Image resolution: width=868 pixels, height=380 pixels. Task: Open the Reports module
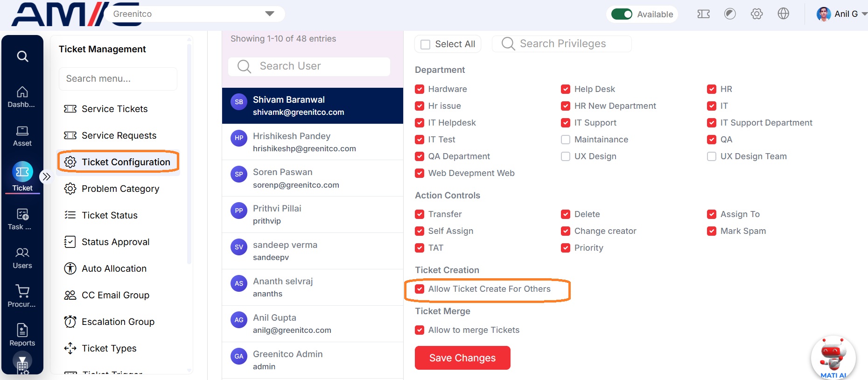pos(22,335)
